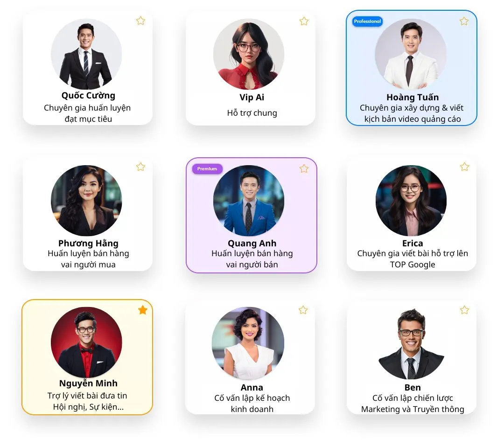Screen dimensions: 504x440
Task: Star the Hoàng Tuấn assistant card
Action: pyautogui.click(x=464, y=21)
